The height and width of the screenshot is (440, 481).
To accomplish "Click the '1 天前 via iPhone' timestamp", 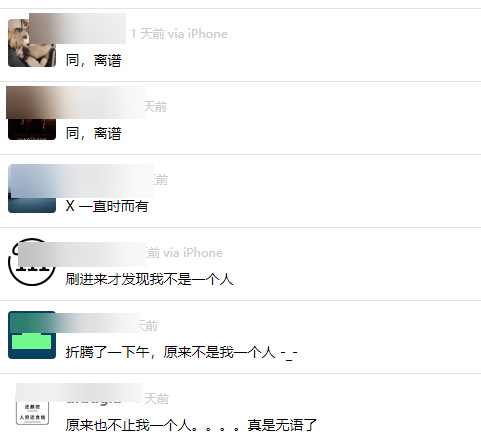I will (179, 34).
